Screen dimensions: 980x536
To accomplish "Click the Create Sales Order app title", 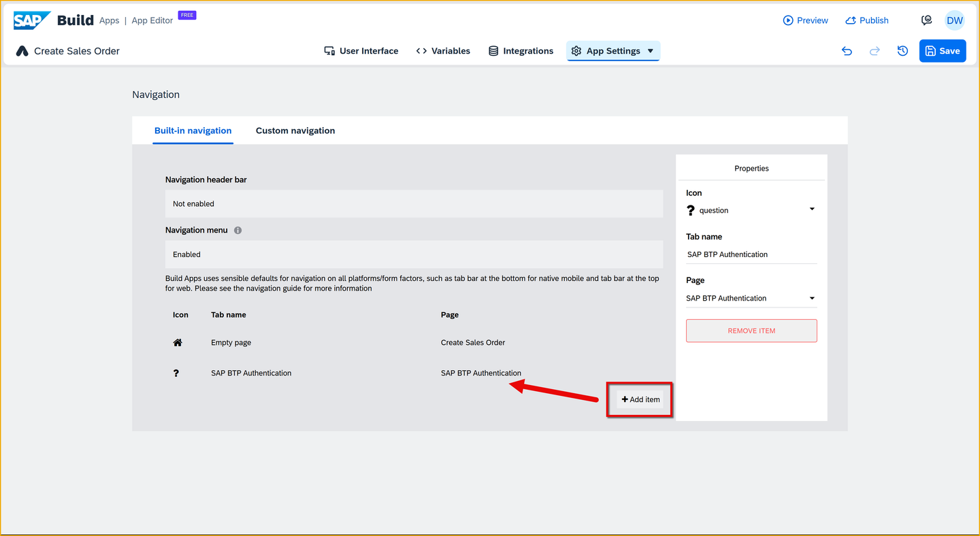I will click(x=77, y=51).
